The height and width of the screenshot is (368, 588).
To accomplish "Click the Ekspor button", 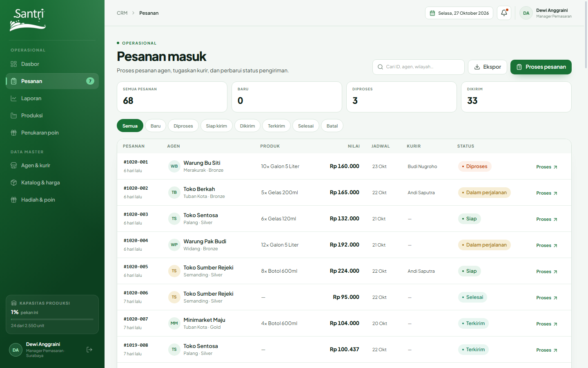I will tap(488, 67).
